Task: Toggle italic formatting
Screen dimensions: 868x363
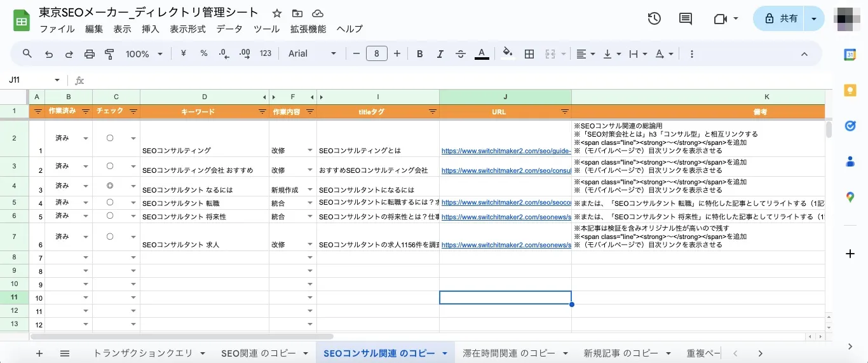Action: tap(440, 54)
